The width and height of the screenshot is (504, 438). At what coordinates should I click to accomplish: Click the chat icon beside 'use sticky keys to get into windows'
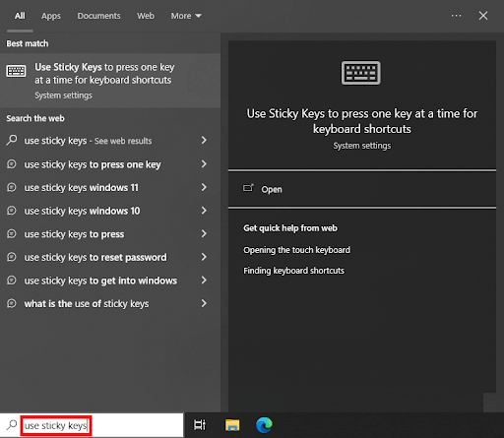pos(12,281)
